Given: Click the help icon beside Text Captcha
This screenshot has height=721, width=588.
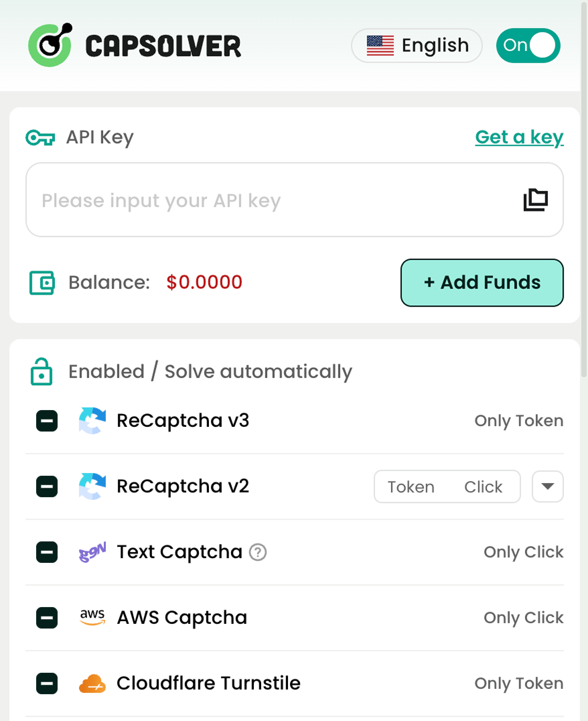Looking at the screenshot, I should pos(258,551).
